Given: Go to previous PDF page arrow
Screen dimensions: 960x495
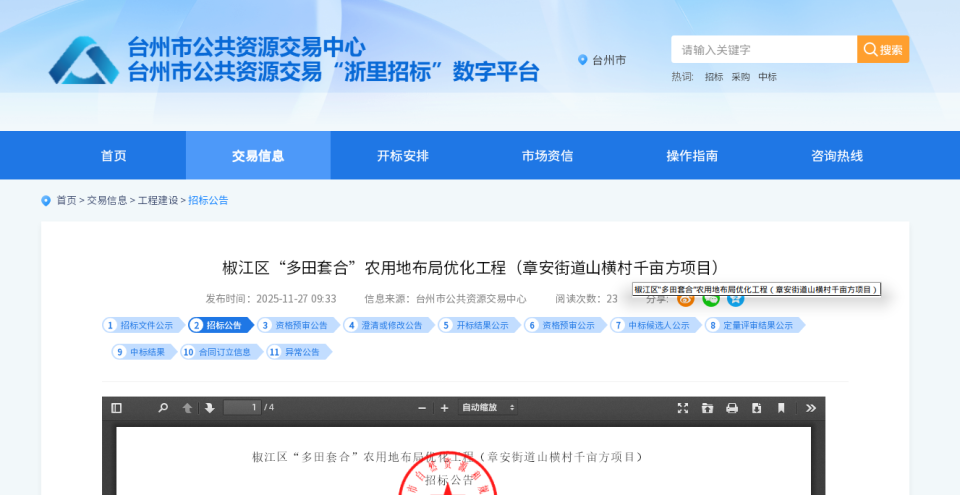Looking at the screenshot, I should click(x=187, y=408).
